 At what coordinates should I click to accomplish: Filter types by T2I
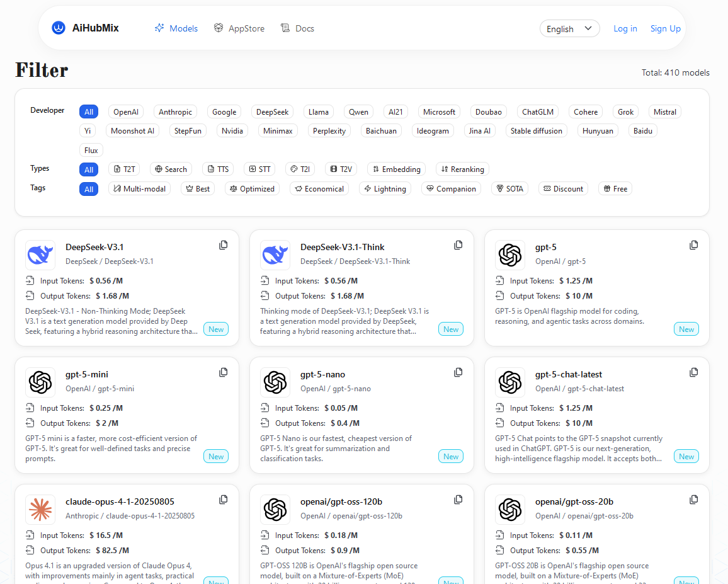(300, 169)
